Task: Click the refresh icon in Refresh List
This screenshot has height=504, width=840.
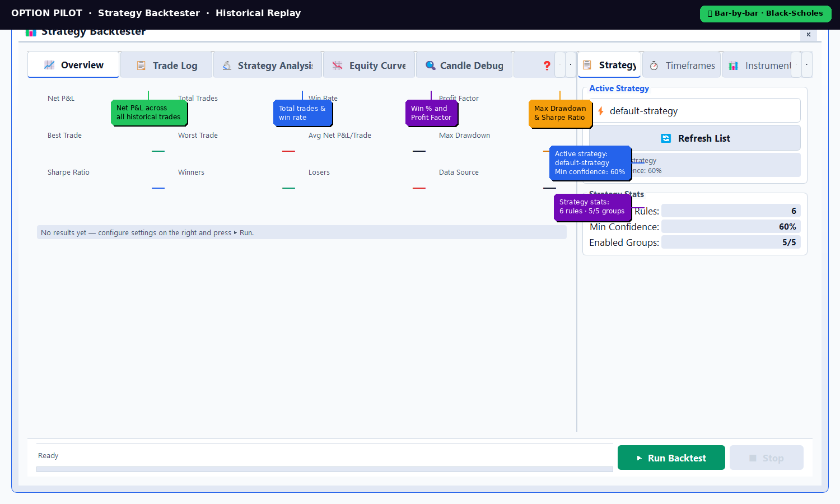Action: coord(666,138)
